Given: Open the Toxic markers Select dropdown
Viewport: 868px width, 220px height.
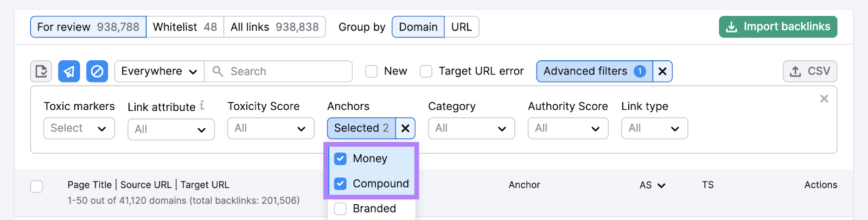Looking at the screenshot, I should (x=79, y=128).
